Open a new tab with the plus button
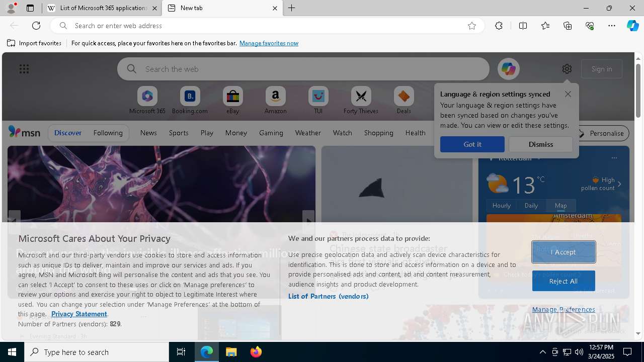Screen dimensions: 644x362 (292, 8)
